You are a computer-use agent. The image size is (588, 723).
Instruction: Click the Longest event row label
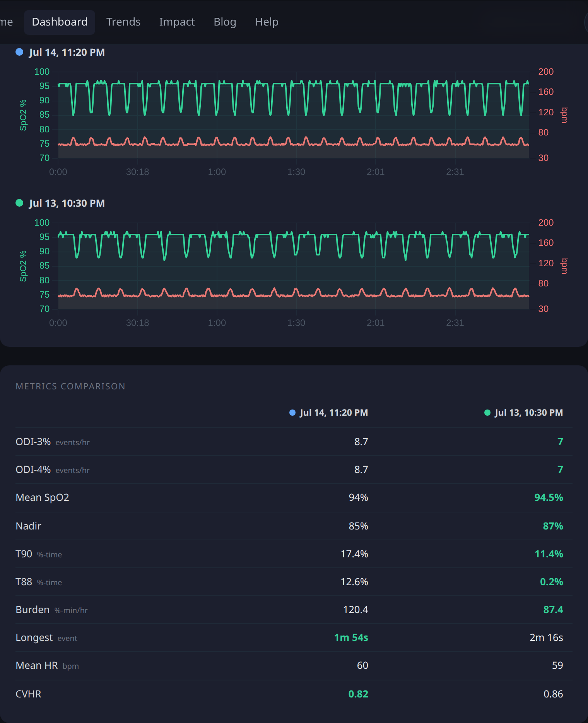46,638
